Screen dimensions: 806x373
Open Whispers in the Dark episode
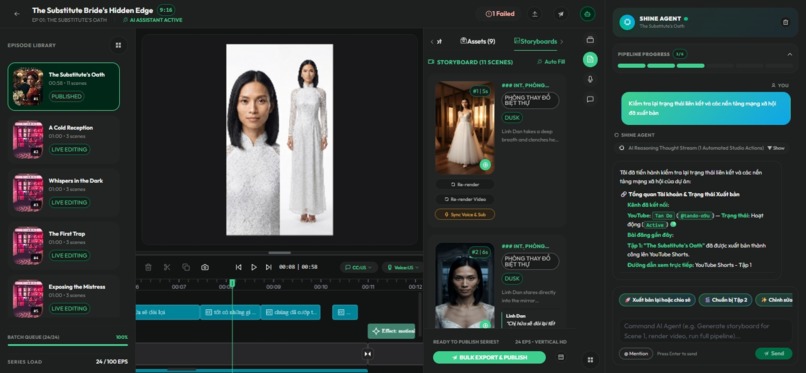[64, 193]
